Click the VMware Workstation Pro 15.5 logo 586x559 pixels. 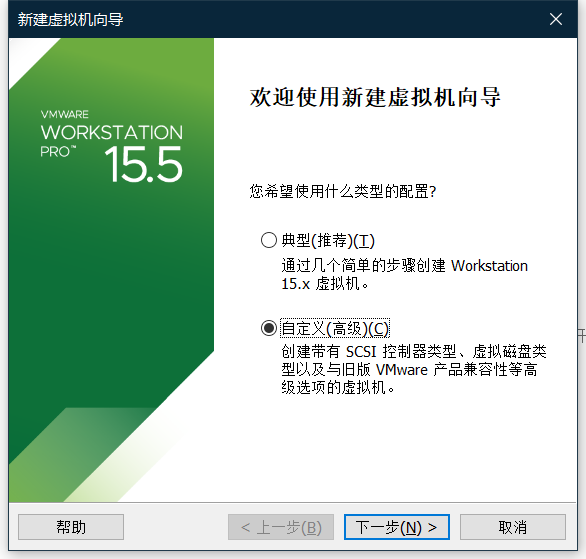coord(111,146)
